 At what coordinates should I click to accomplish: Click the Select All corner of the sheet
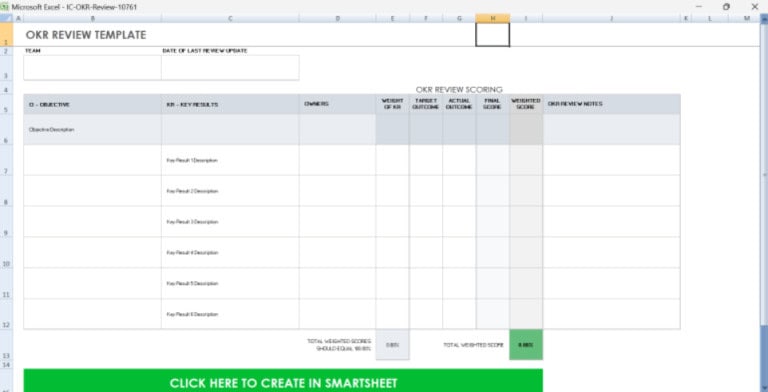pos(6,18)
